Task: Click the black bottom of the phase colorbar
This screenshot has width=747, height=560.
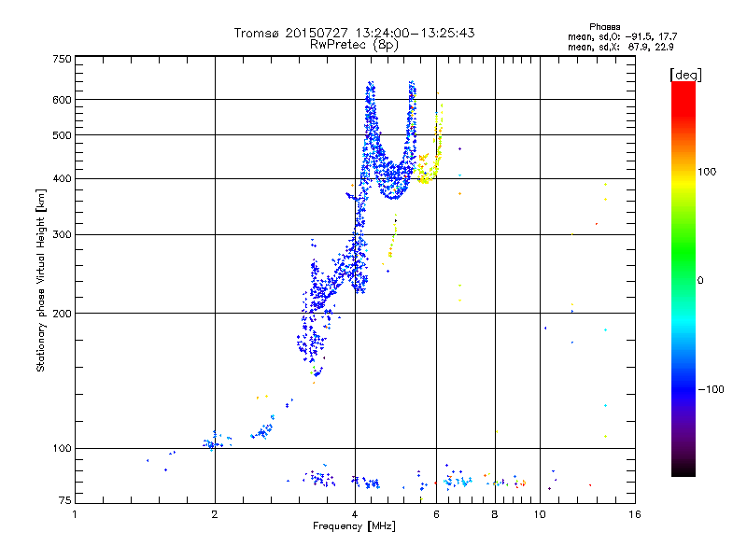Action: (684, 471)
